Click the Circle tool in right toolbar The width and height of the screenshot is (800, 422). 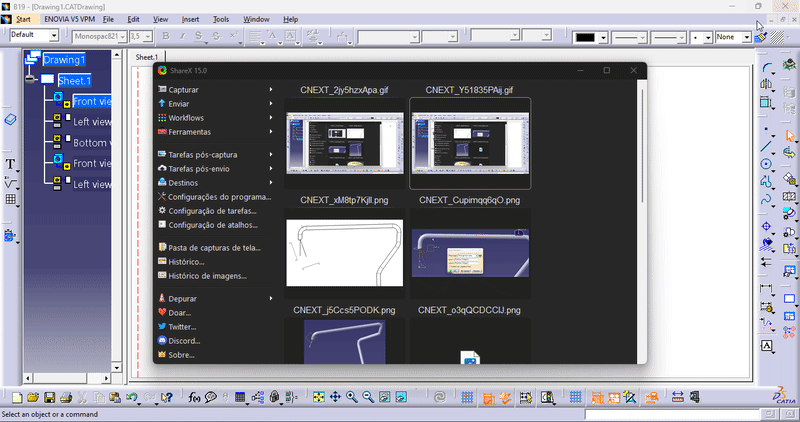[x=766, y=164]
